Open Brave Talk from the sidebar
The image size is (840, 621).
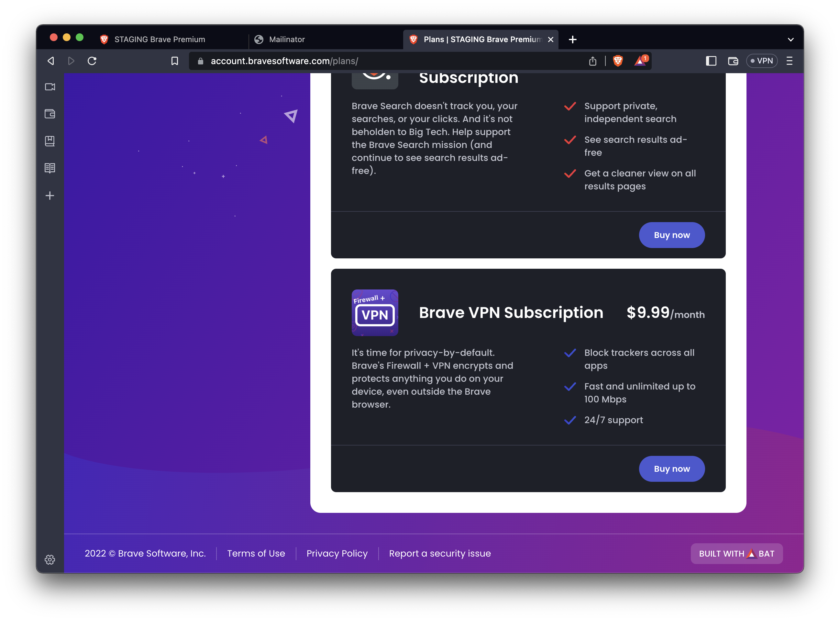coord(50,87)
